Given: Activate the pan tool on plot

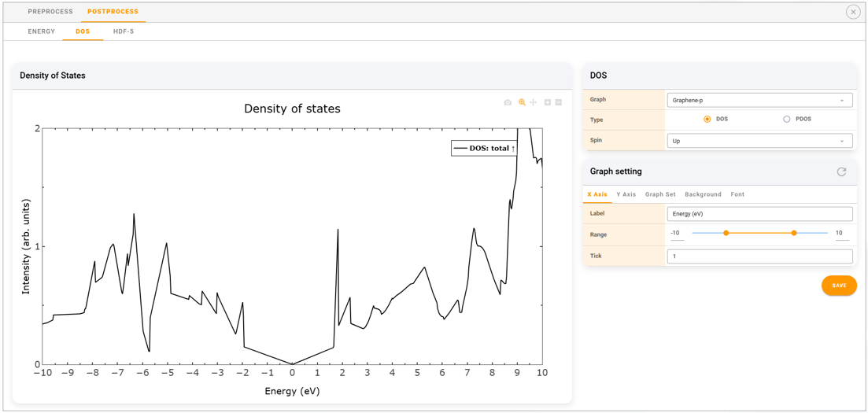Looking at the screenshot, I should click(x=534, y=102).
